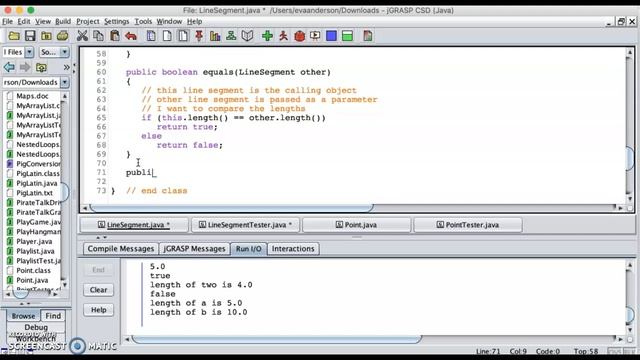Show the Compile Messages tab
The width and height of the screenshot is (640, 360).
coord(121,249)
